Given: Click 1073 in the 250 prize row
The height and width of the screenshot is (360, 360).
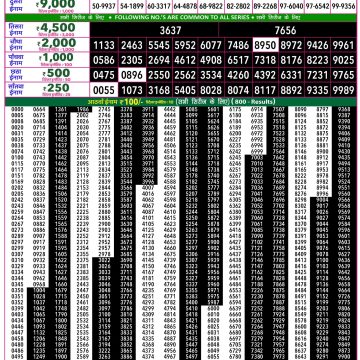Looking at the screenshot, I should (x=132, y=90).
